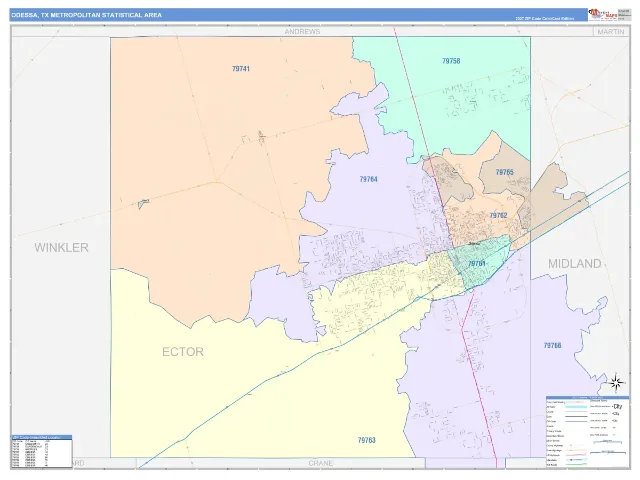
Task: Click the MarketMaps logo in header
Action: [602, 15]
